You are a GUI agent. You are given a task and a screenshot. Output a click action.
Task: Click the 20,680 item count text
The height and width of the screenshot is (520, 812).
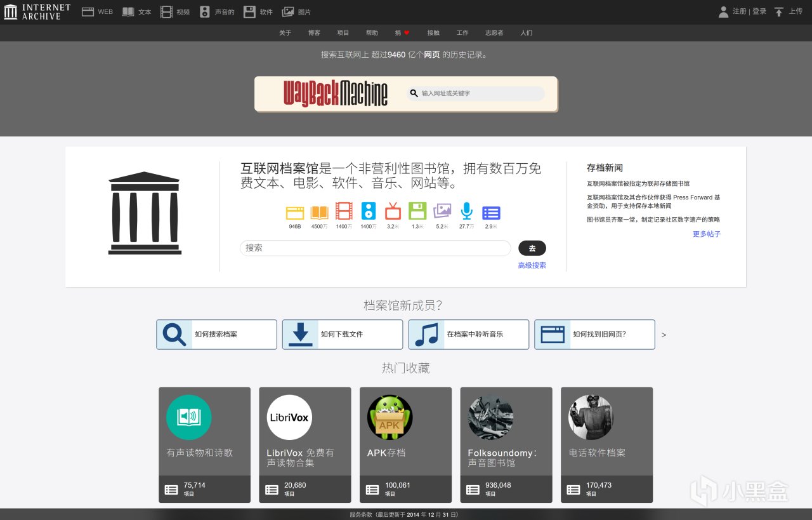pos(295,485)
